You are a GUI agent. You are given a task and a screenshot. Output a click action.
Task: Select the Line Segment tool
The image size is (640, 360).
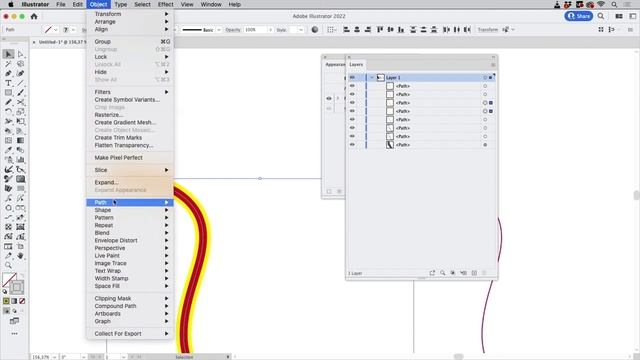pyautogui.click(x=20, y=83)
